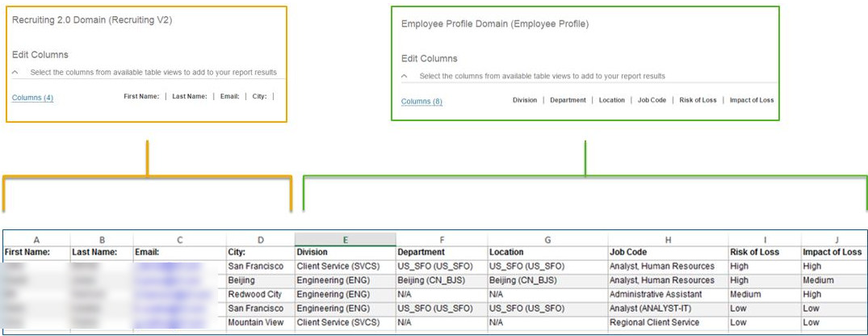
Task: Select the 'Regional Client Service' cell
Action: [x=669, y=322]
